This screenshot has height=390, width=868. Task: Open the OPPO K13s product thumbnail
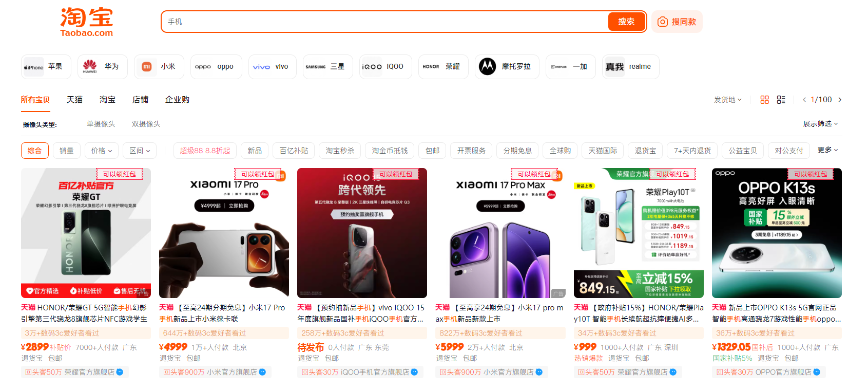[776, 233]
